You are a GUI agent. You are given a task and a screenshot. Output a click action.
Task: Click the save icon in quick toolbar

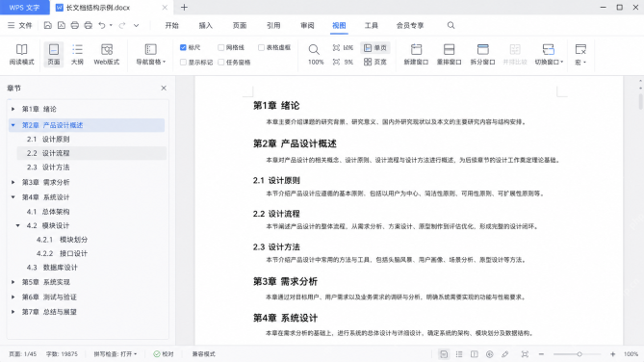pos(47,25)
